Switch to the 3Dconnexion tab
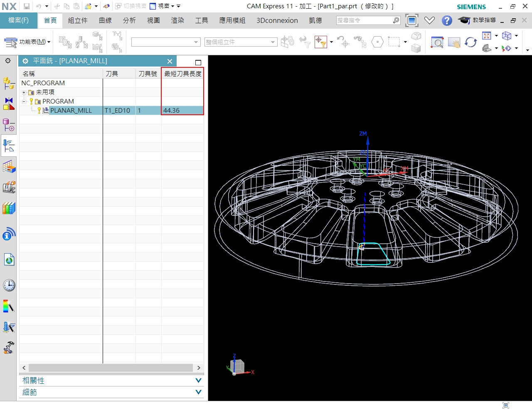532x410 pixels. coord(277,20)
